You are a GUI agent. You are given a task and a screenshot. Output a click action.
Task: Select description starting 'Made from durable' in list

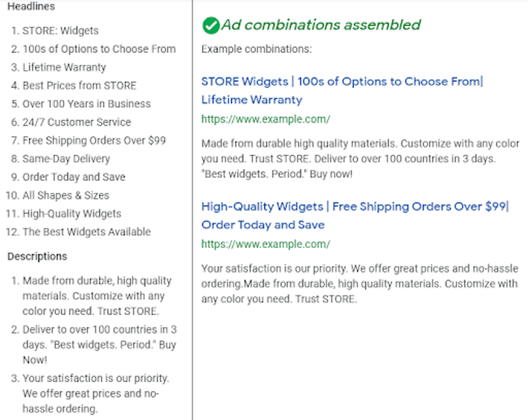tap(97, 296)
